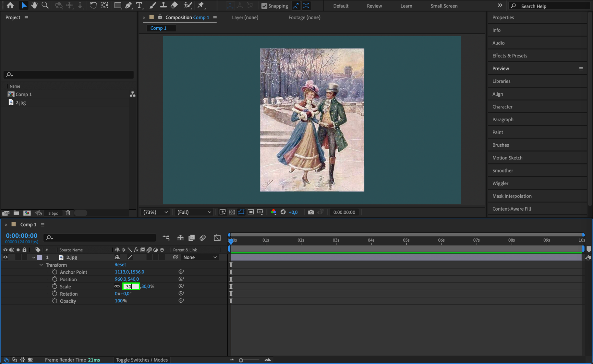Screen dimensions: 593x364
Task: Click Reset for Transform
Action: point(120,264)
